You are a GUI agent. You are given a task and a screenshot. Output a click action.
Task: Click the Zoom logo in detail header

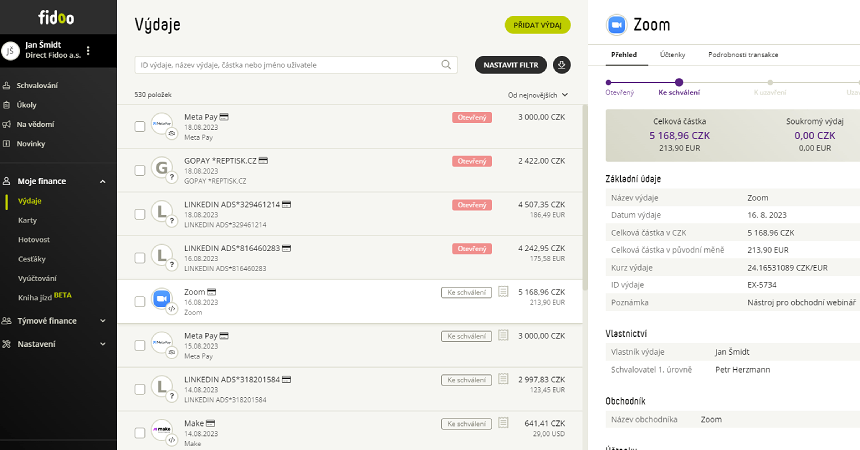tap(616, 25)
